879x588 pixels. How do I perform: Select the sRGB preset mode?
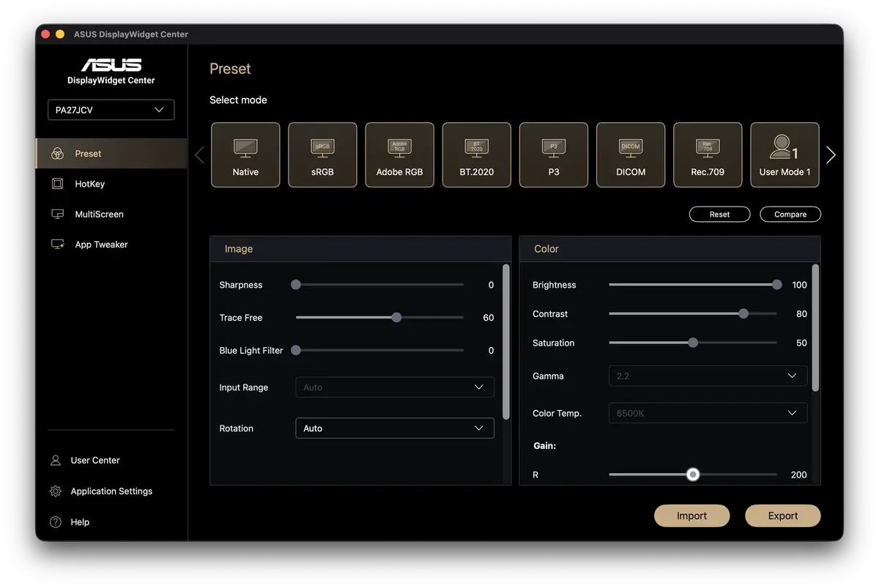pos(322,155)
